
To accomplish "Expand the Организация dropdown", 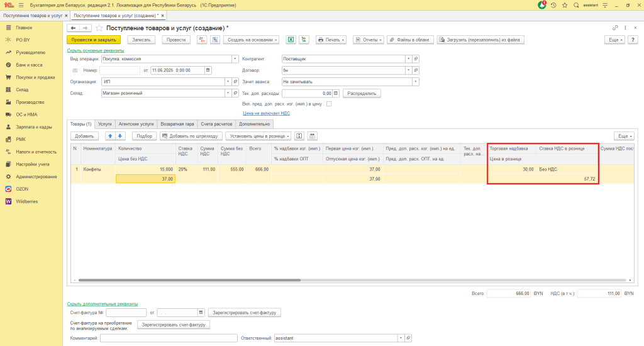I will 228,82.
